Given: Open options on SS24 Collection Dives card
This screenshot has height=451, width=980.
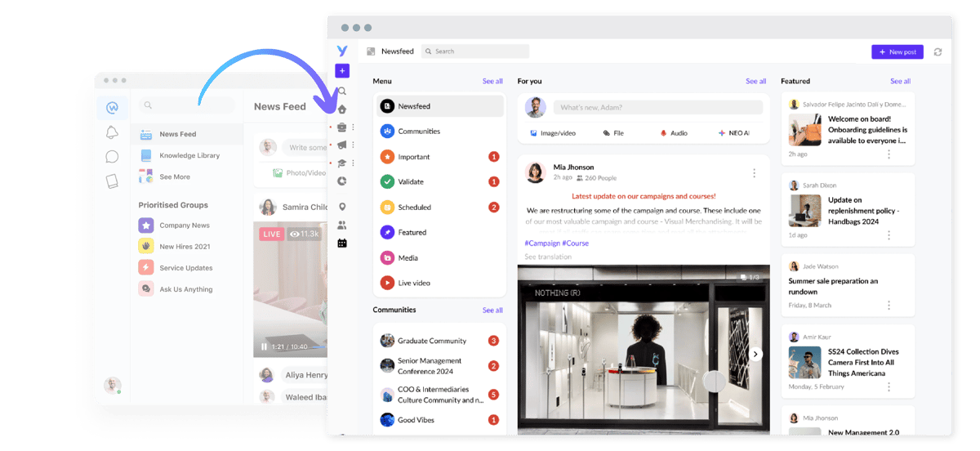Looking at the screenshot, I should (x=889, y=386).
